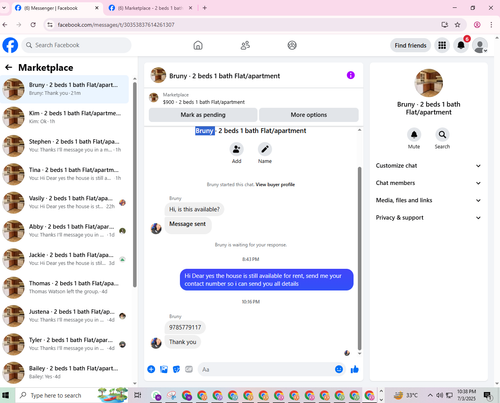Open Task View on the taskbar
Viewport: 500px width, 403px height.
(x=138, y=395)
